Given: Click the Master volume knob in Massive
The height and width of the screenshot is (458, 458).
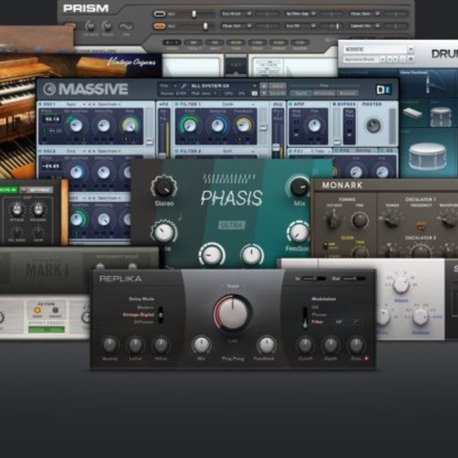Looking at the screenshot, I should (x=373, y=126).
